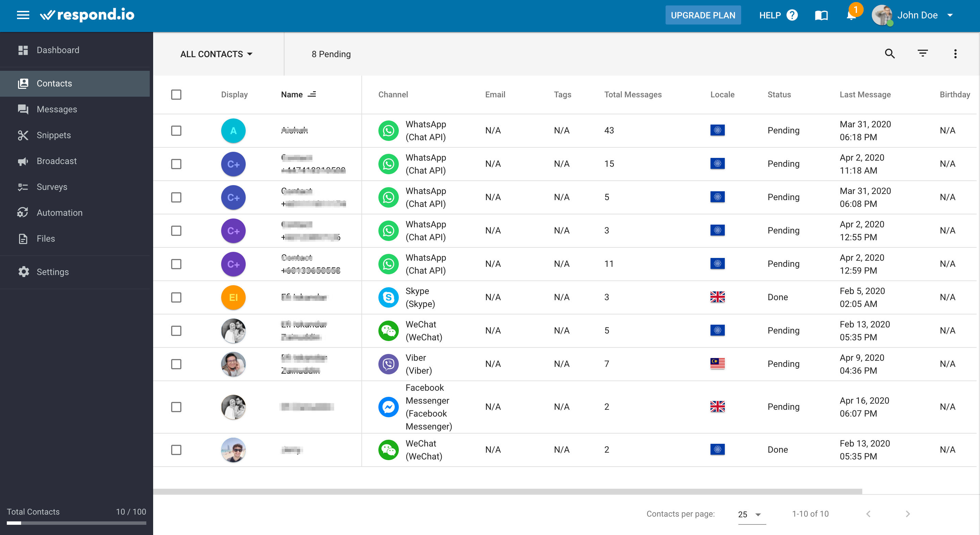This screenshot has width=980, height=535.
Task: Click the Automation sidebar icon
Action: (22, 212)
